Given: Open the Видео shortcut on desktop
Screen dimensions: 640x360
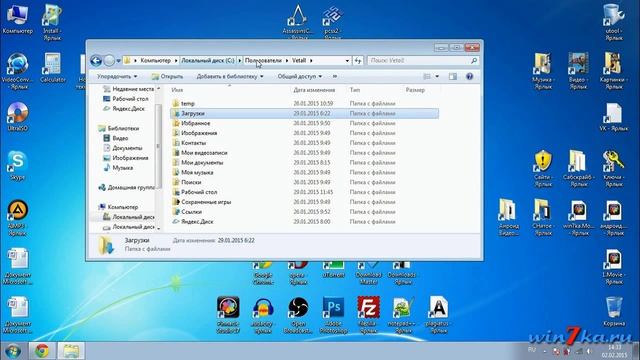Looking at the screenshot, I should point(578,71).
